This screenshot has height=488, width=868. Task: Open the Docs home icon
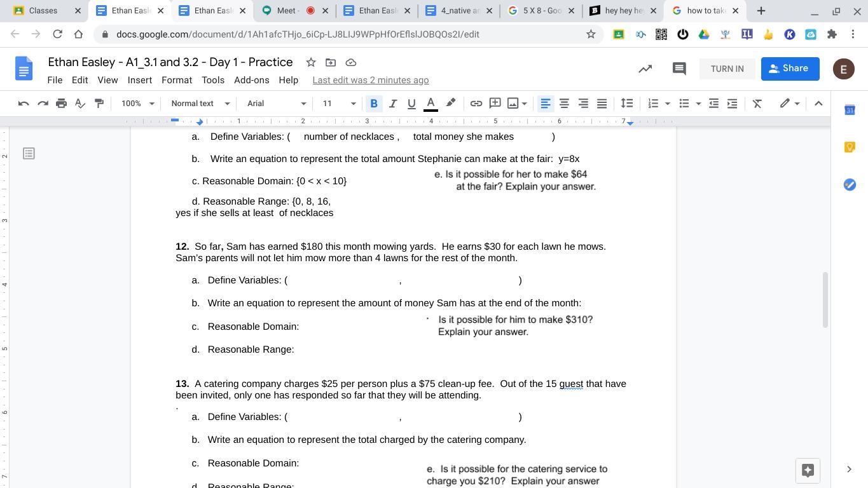24,69
